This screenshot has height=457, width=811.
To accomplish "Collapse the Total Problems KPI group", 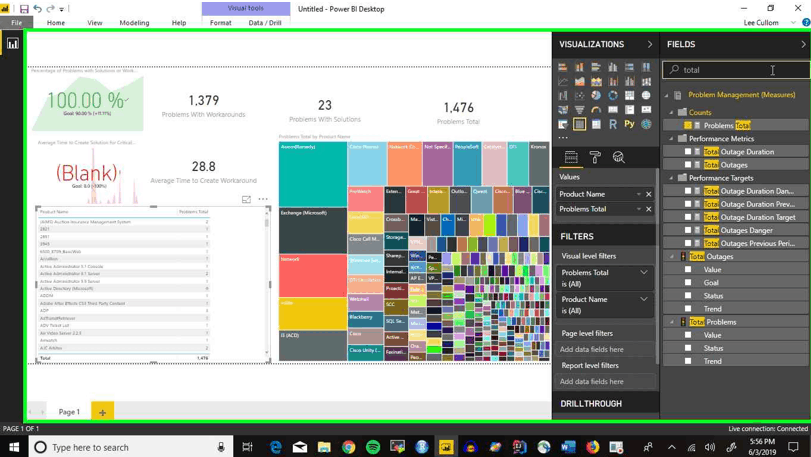I will click(x=671, y=322).
